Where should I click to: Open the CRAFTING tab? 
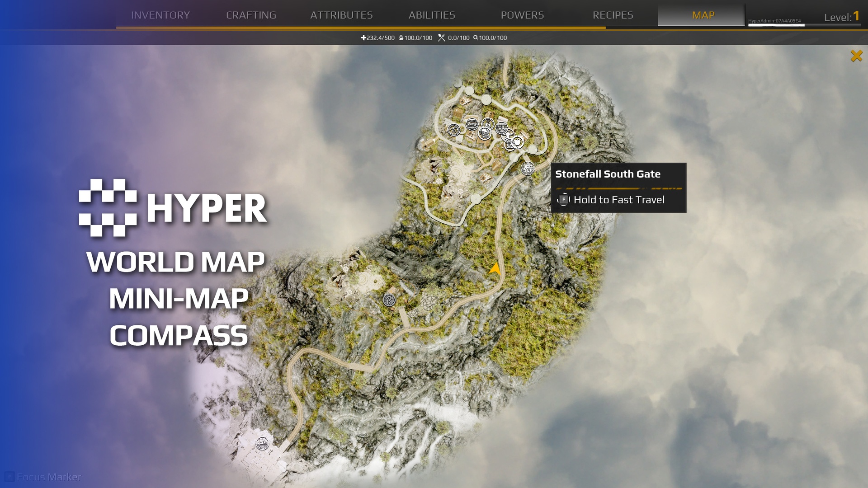[x=251, y=14]
